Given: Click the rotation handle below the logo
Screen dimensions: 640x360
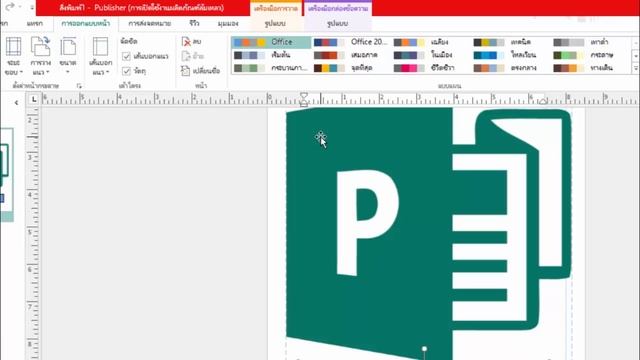Looking at the screenshot, I should pyautogui.click(x=424, y=349).
